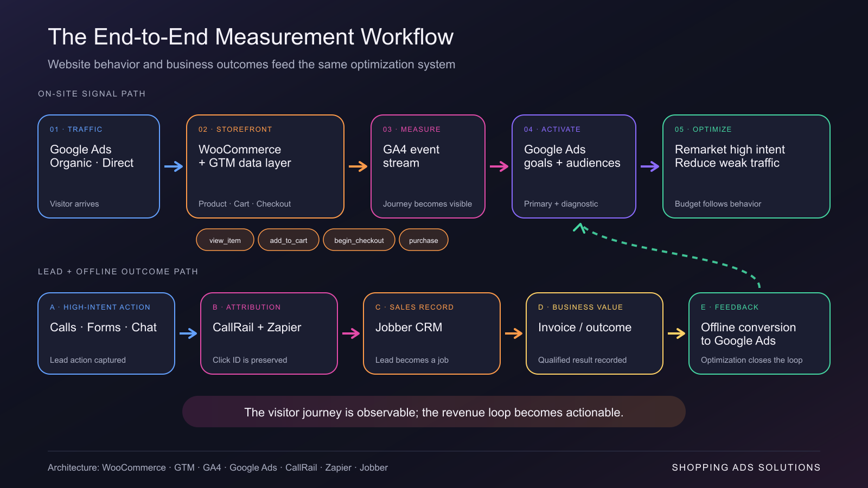Select the subtitle starting "Website behavior and business outcomes"
The width and height of the screenshot is (868, 488).
(x=251, y=65)
